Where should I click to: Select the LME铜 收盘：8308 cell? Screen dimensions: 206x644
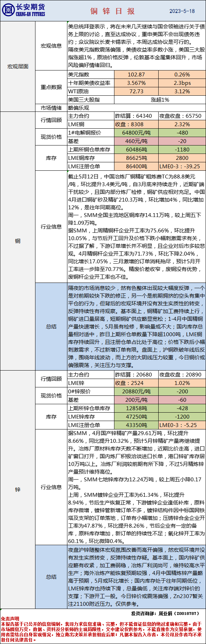[x=136, y=124]
